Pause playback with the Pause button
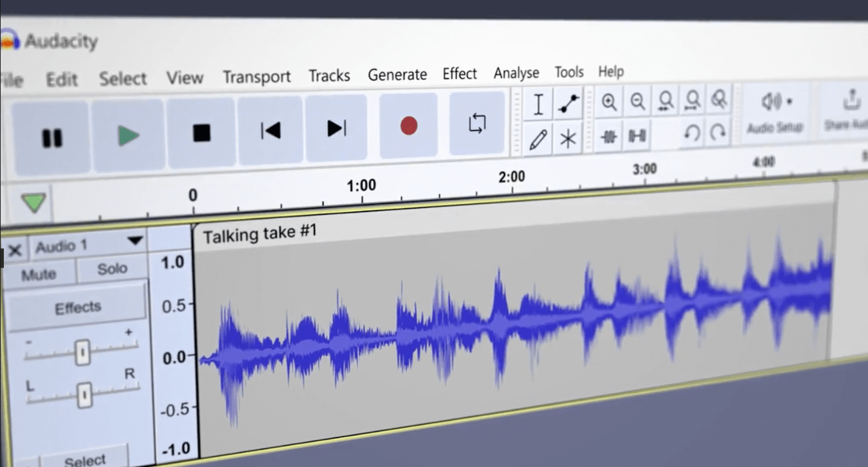868x467 pixels. 51,137
